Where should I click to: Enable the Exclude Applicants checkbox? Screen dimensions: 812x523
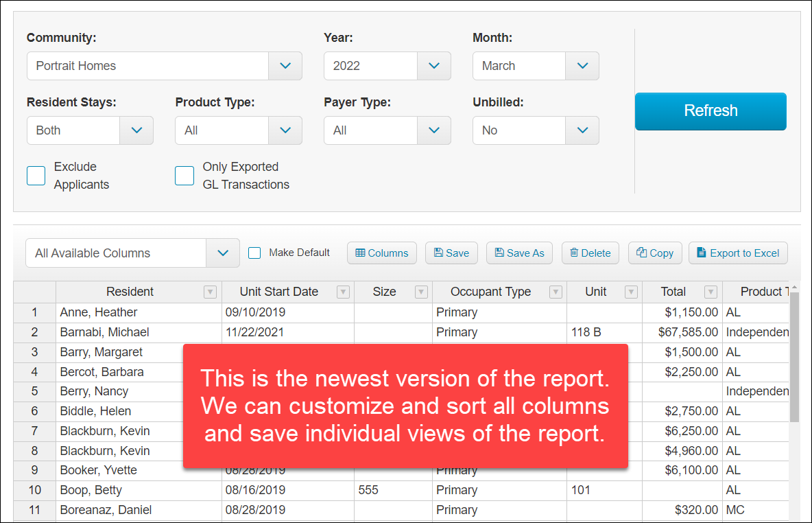36,176
